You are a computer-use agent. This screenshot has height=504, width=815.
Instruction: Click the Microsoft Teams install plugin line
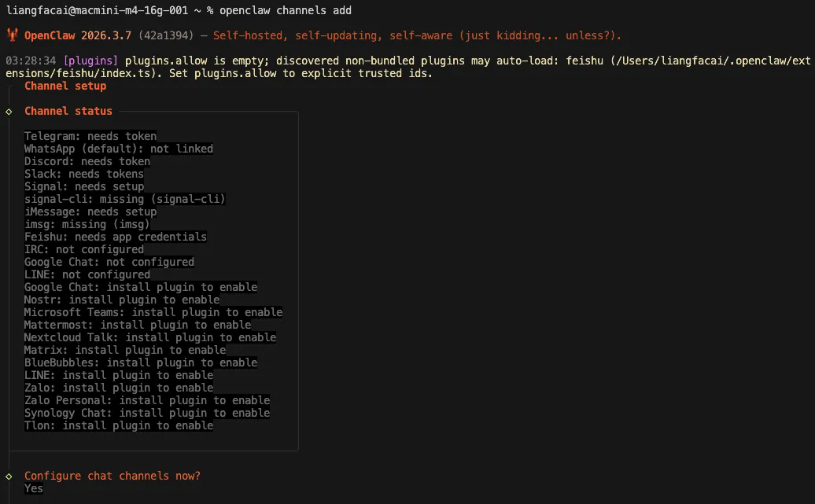click(153, 312)
